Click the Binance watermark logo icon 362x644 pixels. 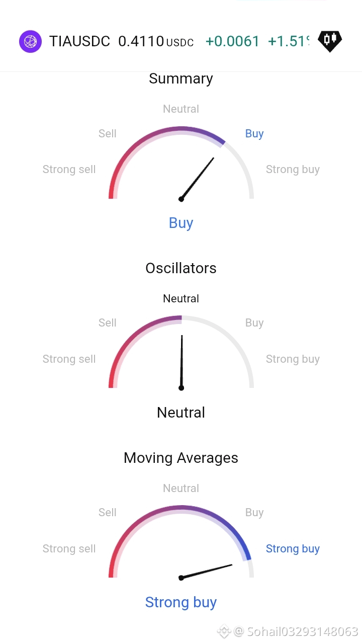click(224, 631)
